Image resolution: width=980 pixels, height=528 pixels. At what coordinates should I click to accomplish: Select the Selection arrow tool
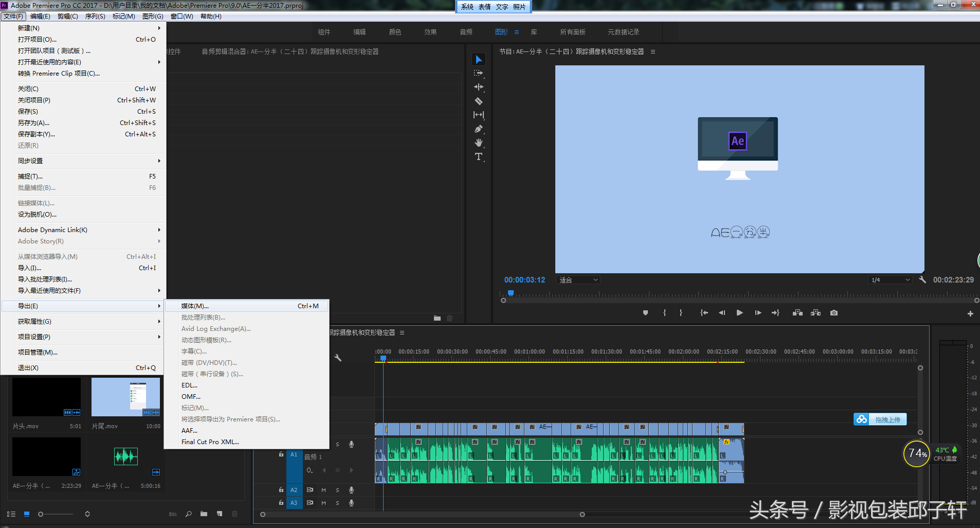click(479, 60)
